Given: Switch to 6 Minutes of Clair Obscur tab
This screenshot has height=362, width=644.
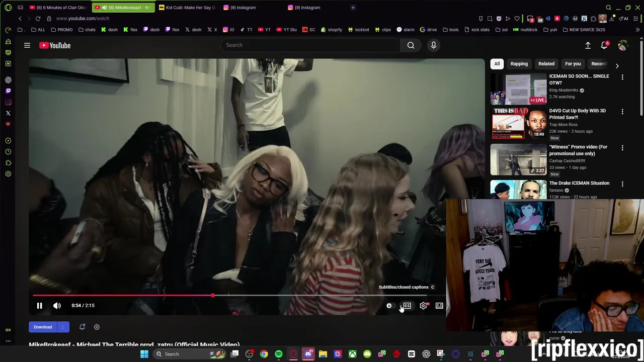Looking at the screenshot, I should (58, 8).
